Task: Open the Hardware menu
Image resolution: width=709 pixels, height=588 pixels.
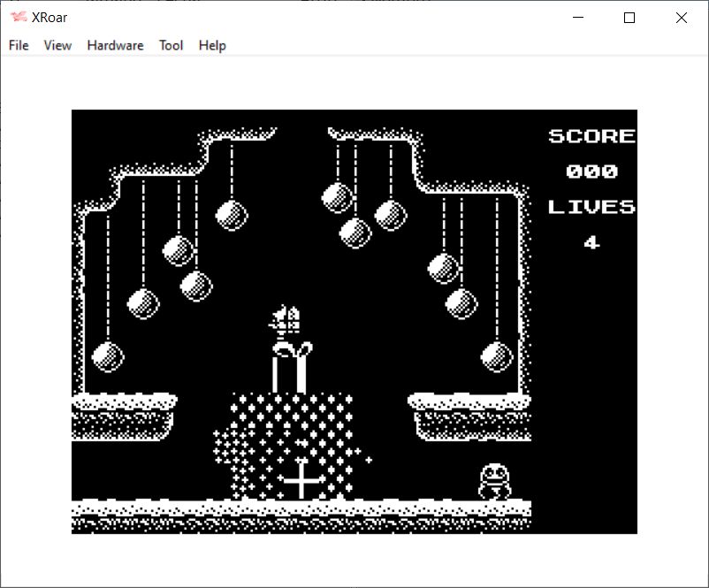Action: click(x=115, y=45)
